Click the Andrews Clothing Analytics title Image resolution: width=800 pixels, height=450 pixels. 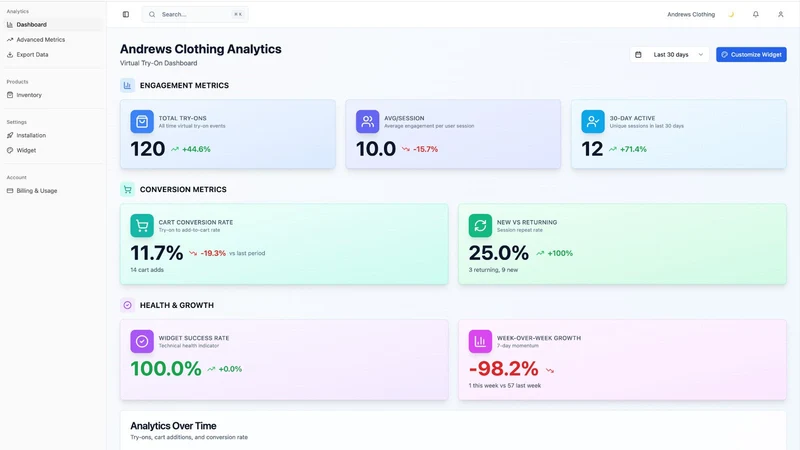coord(201,49)
